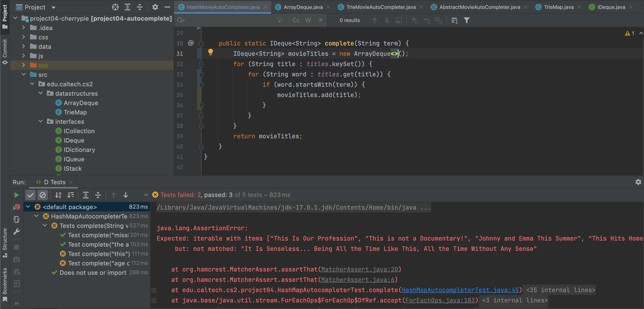Toggle Match Case Cc option

[x=296, y=20]
